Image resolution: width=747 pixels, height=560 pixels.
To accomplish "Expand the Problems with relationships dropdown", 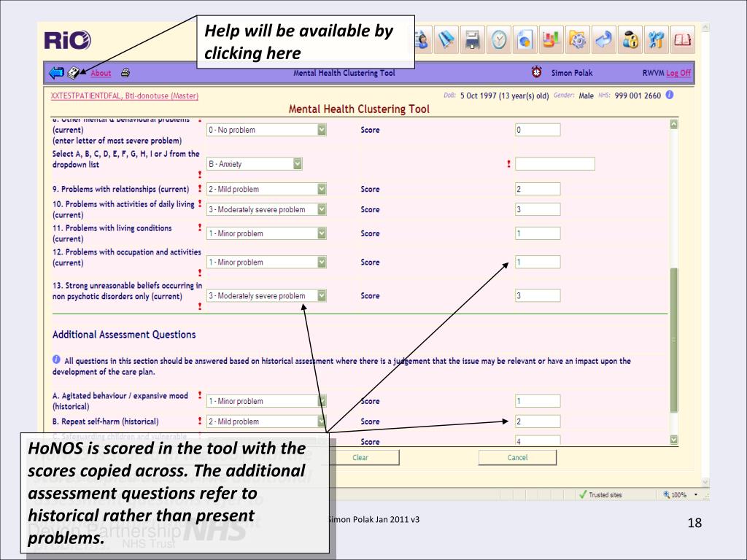I will (266, 189).
